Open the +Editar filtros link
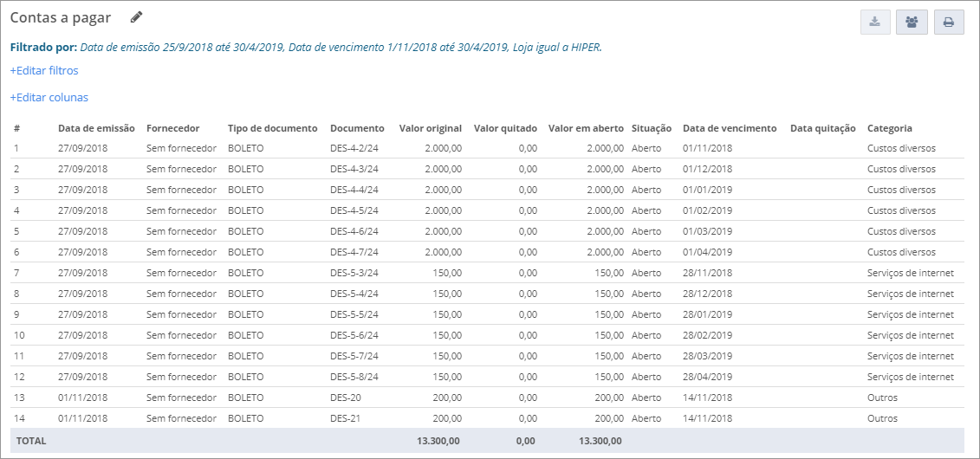 coord(44,70)
